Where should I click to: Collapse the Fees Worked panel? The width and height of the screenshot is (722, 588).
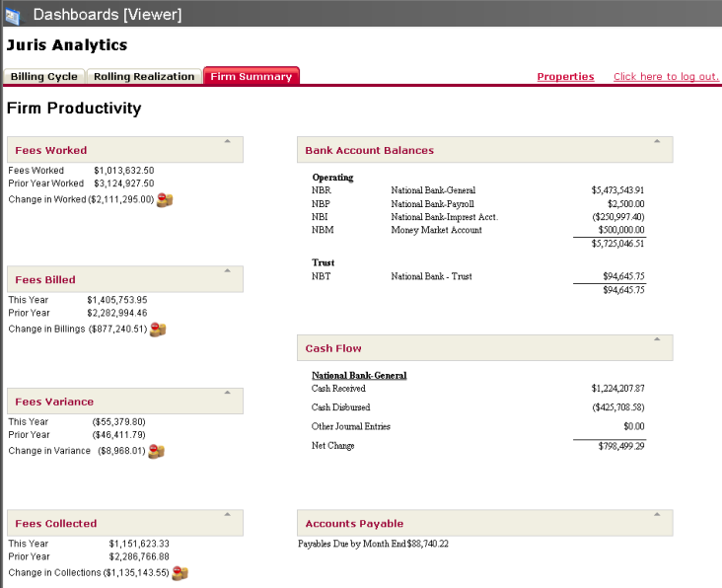(227, 141)
